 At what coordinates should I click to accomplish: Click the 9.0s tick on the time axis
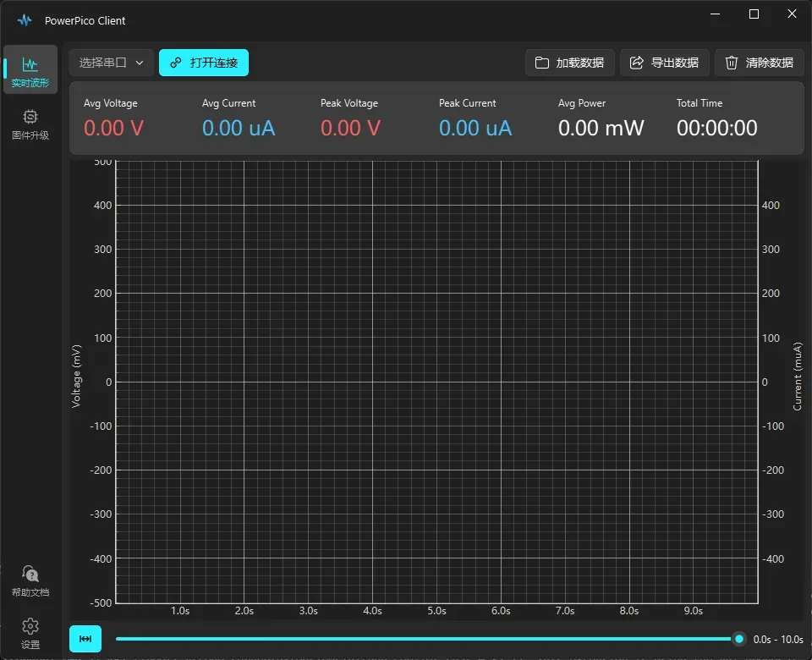point(694,611)
